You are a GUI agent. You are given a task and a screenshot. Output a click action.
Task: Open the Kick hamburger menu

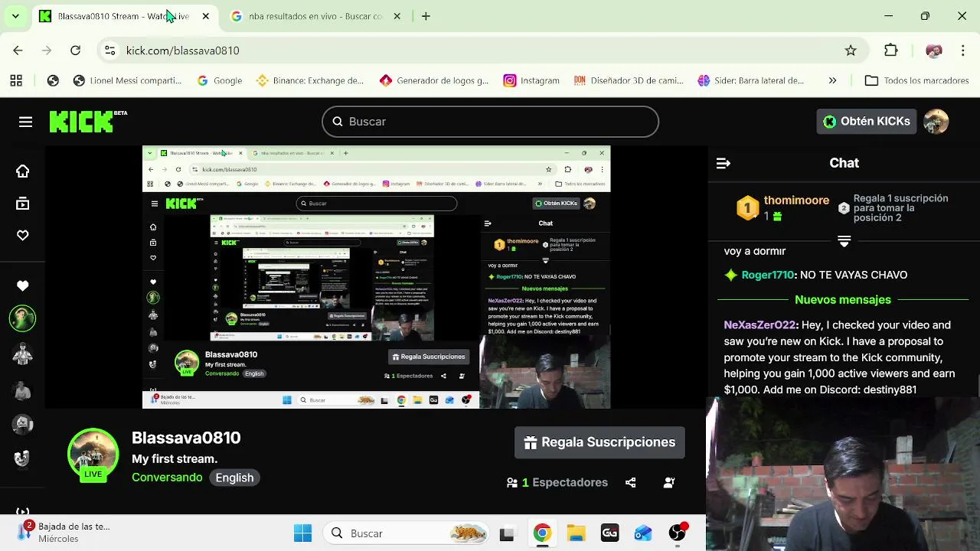coord(25,122)
